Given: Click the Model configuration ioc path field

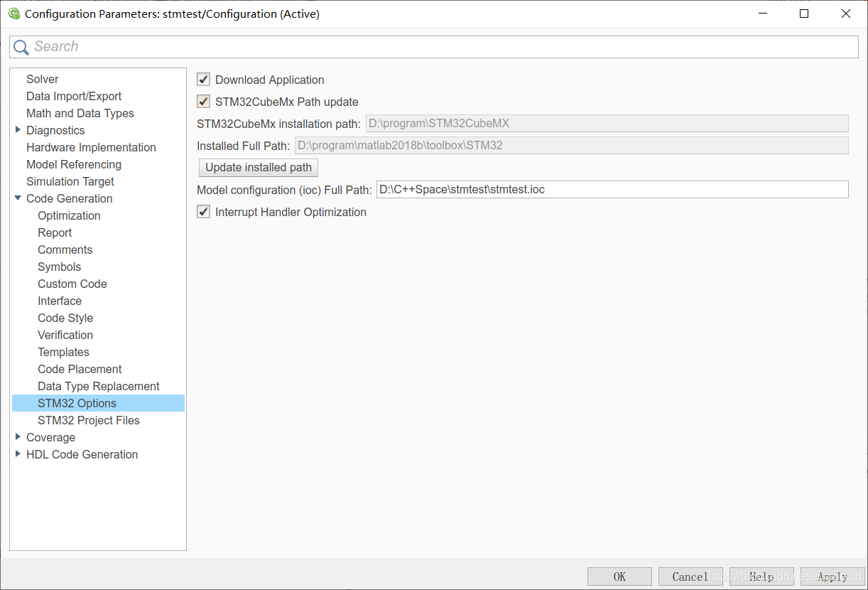Looking at the screenshot, I should click(x=612, y=190).
